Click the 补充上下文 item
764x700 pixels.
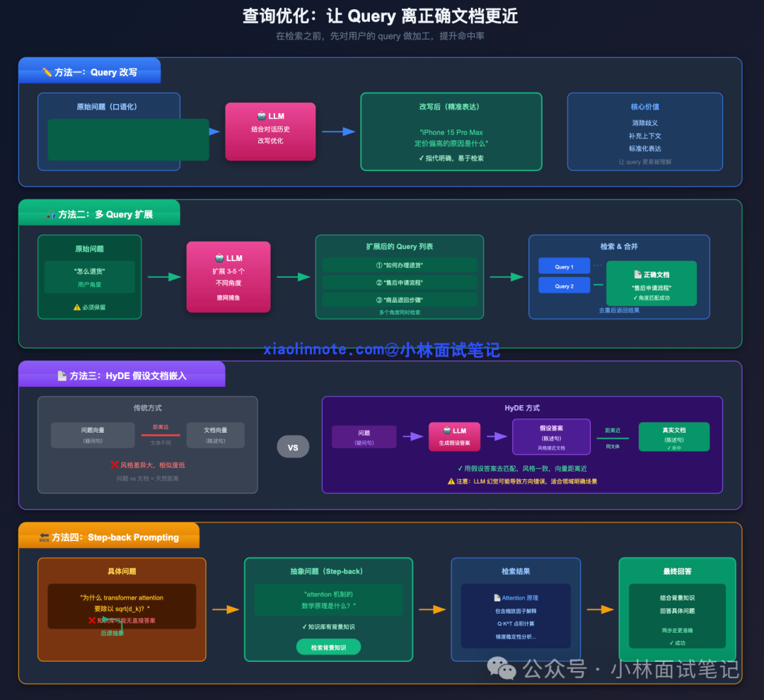click(644, 136)
